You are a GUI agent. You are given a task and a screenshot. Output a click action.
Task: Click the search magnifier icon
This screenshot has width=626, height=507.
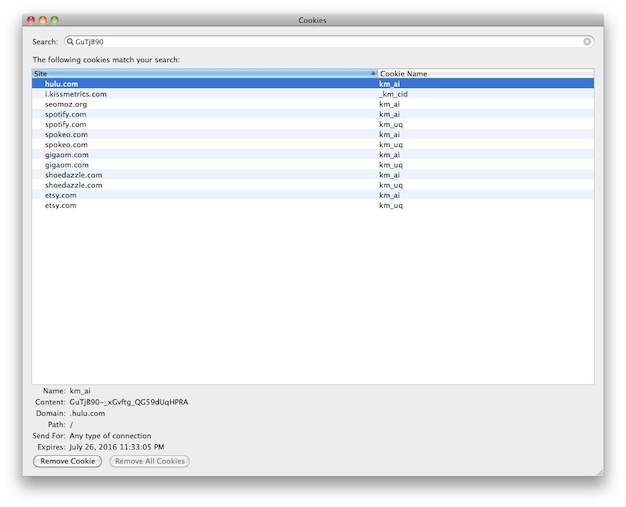click(x=70, y=42)
